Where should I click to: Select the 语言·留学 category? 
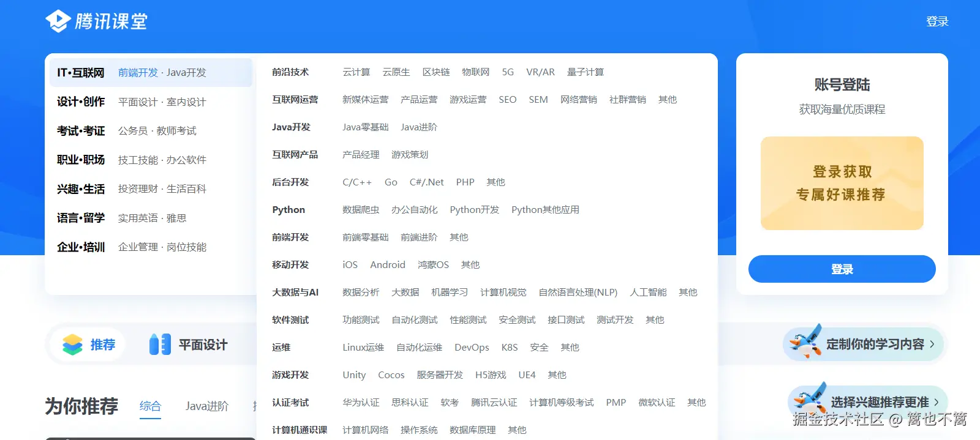pos(81,218)
